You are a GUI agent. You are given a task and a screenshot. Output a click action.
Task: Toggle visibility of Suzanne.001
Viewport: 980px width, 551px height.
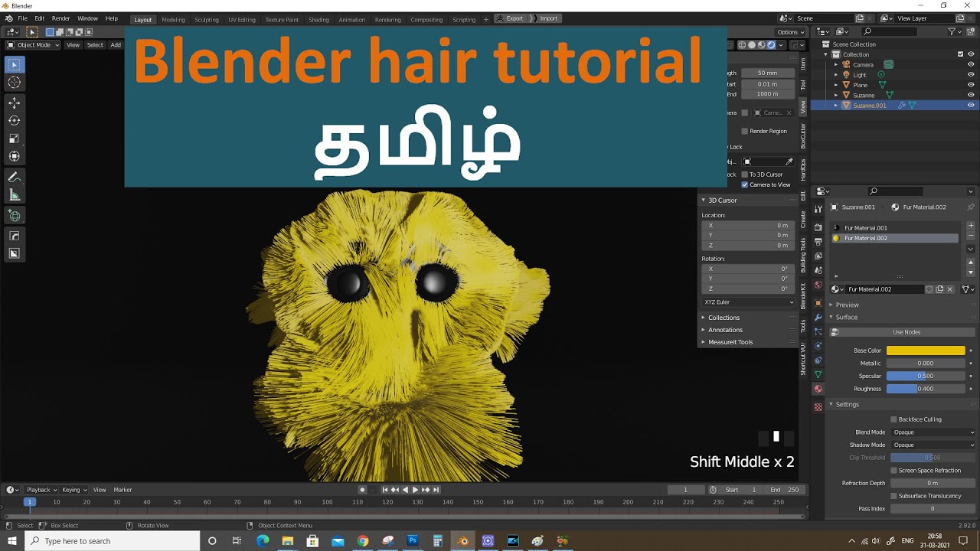971,106
